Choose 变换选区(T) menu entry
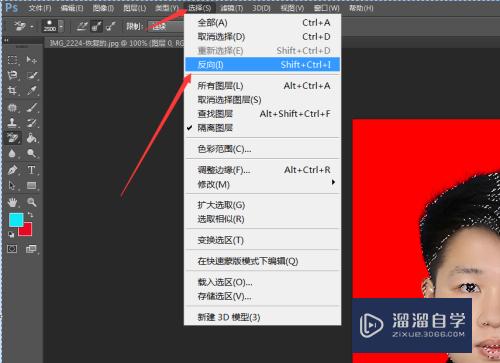The height and width of the screenshot is (363, 500). click(262, 240)
